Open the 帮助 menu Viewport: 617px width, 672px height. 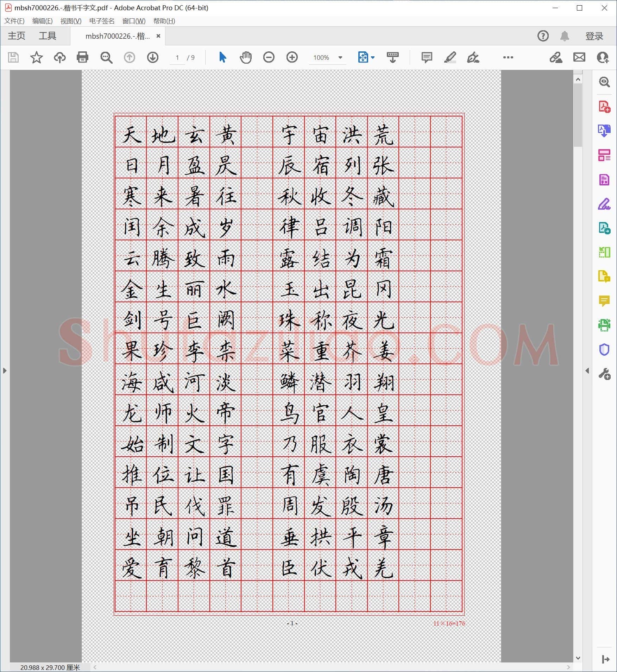(x=164, y=21)
